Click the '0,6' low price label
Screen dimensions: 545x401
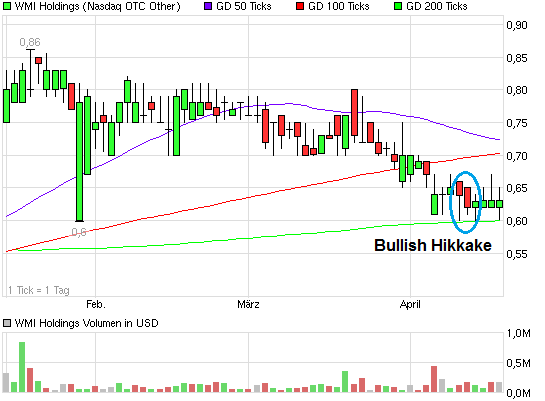click(79, 232)
